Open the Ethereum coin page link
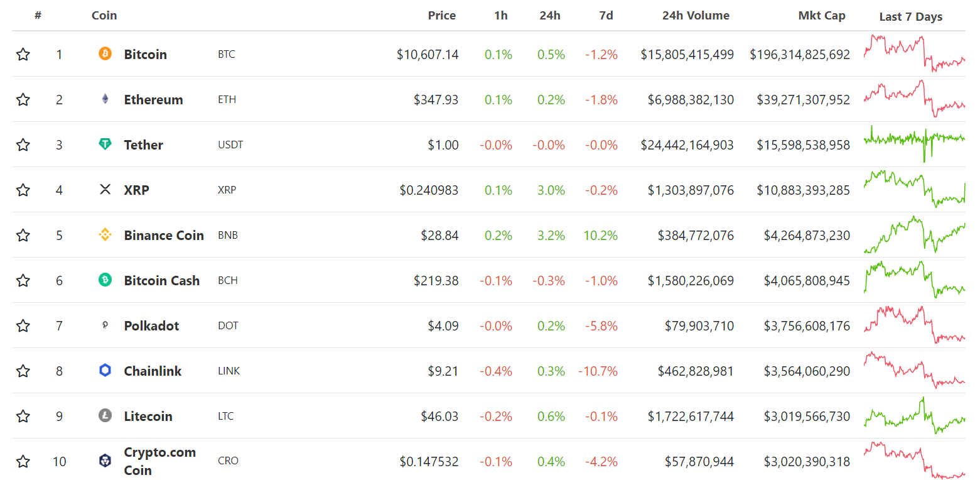980x480 pixels. tap(154, 99)
